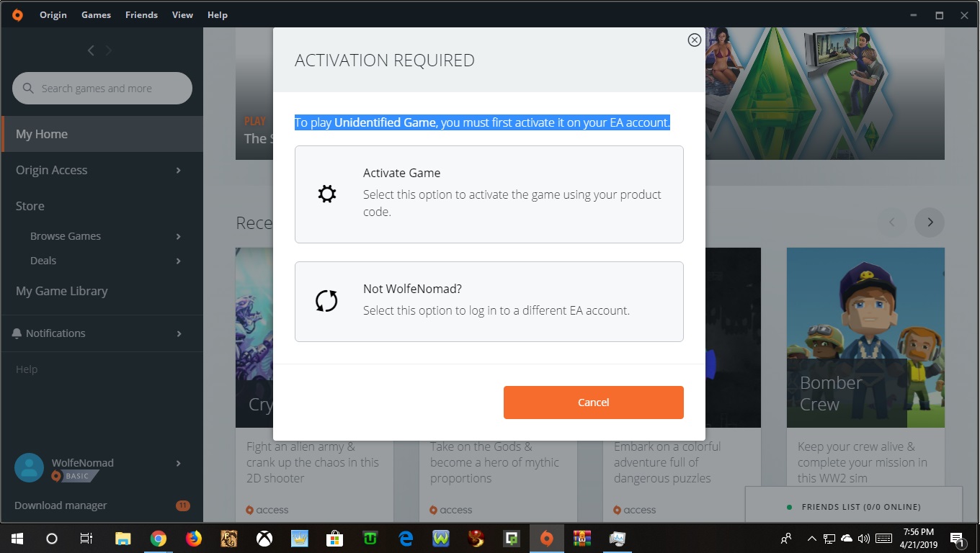Click the Notifications bell icon
Screen dimensions: 980x553
17,333
